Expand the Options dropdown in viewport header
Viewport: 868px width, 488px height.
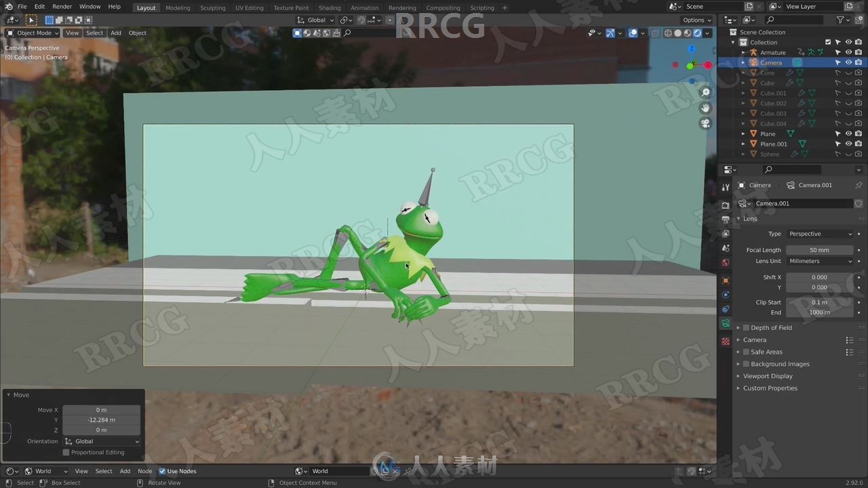(696, 20)
